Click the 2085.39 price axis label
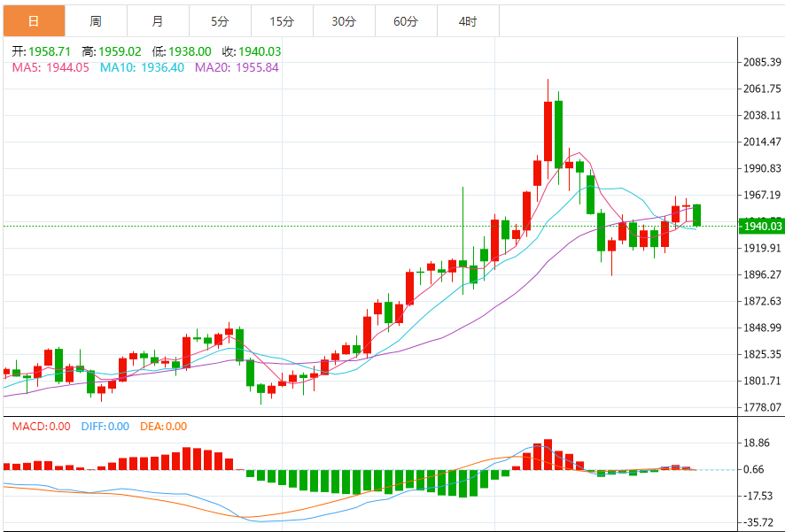The image size is (785, 532). [x=762, y=63]
